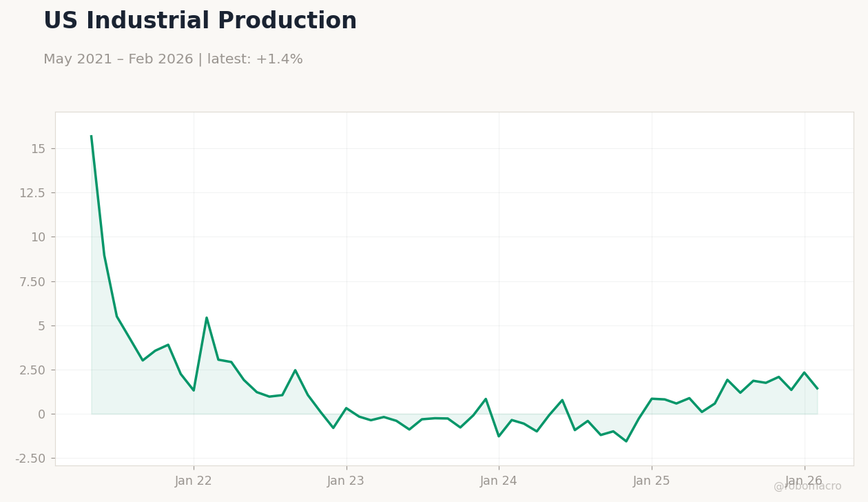Click the y-axis label 15

pyautogui.click(x=38, y=149)
